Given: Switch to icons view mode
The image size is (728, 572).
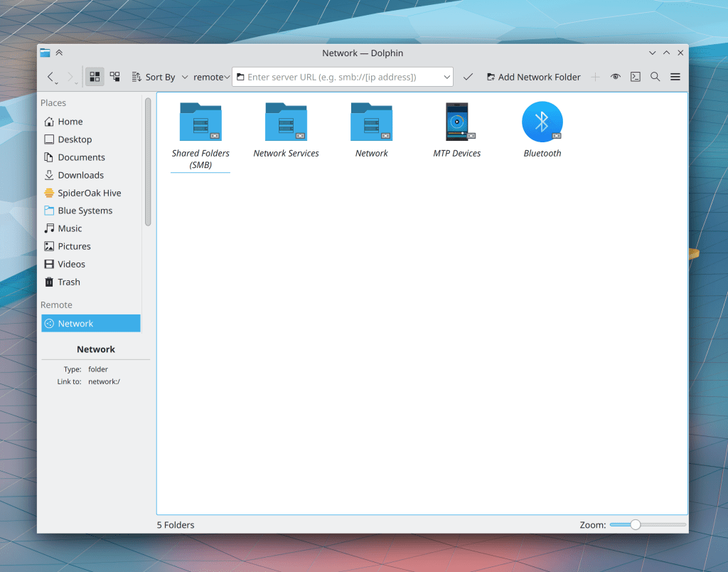Looking at the screenshot, I should click(95, 77).
